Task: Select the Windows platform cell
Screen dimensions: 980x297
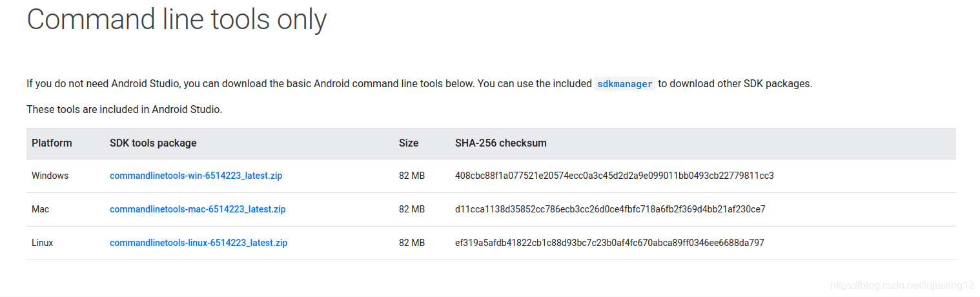Action: [50, 176]
